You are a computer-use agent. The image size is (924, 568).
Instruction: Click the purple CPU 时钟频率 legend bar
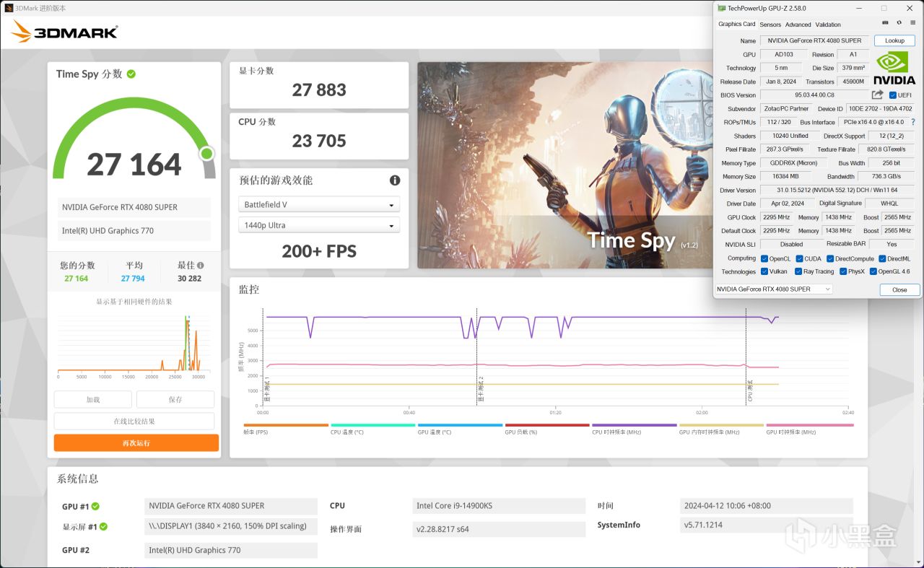[634, 425]
